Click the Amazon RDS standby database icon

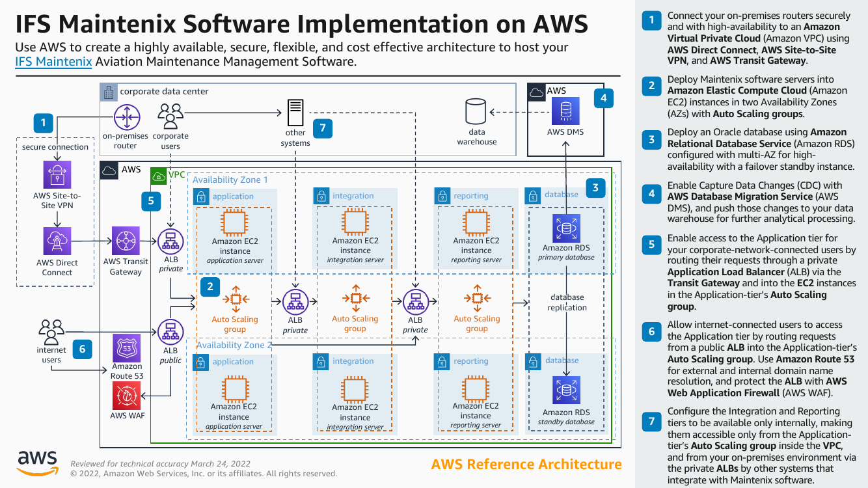566,390
